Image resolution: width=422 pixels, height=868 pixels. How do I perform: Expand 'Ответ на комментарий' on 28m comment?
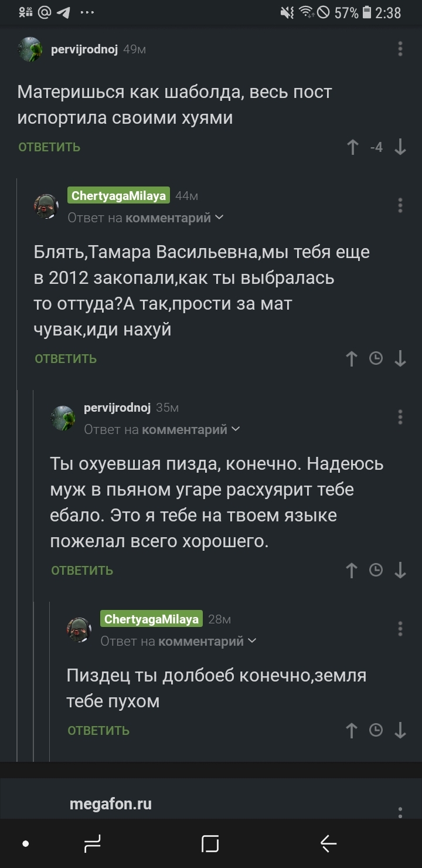178,641
